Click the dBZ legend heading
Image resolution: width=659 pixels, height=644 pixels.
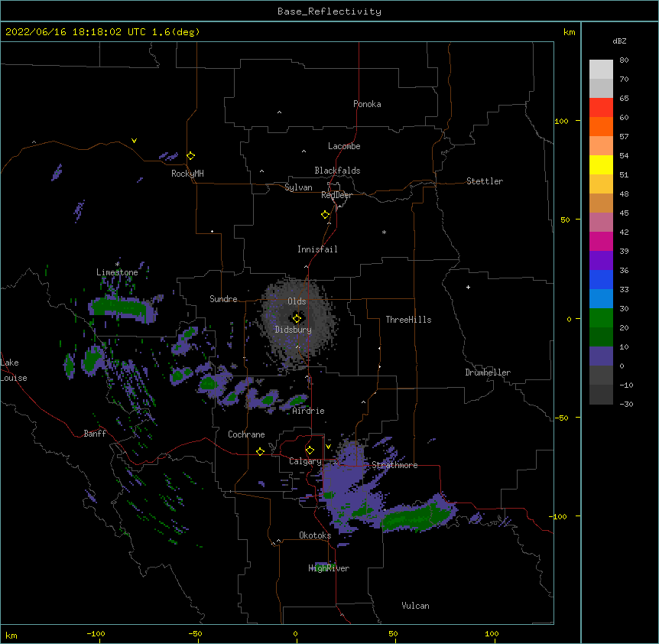[619, 41]
